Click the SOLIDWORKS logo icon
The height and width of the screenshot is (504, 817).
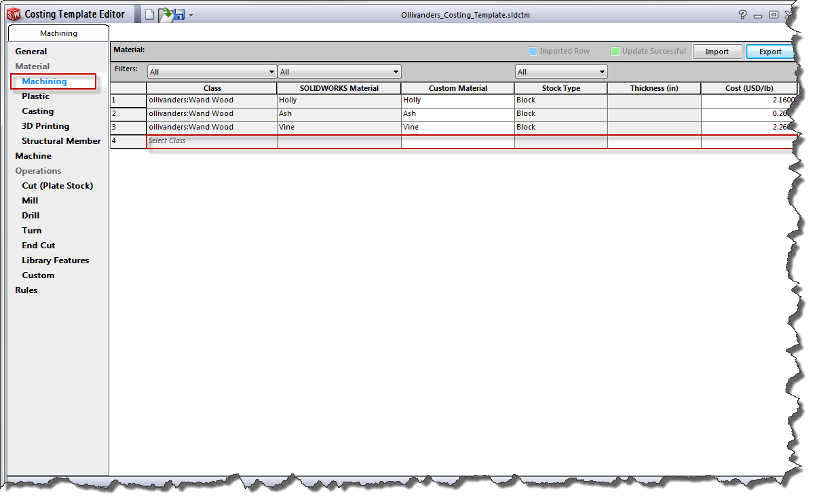tap(14, 14)
